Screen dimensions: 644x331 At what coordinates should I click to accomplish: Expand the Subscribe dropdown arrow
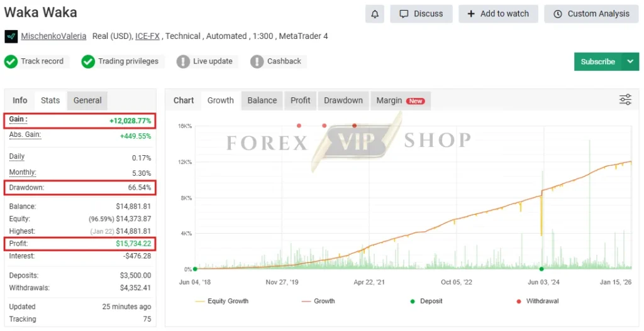(x=630, y=62)
